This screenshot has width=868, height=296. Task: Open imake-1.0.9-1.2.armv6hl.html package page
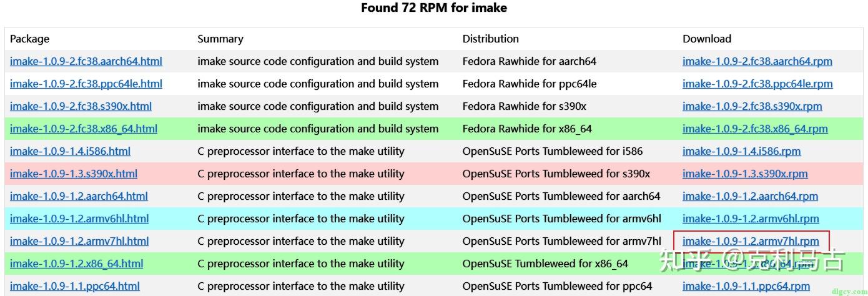(79, 219)
